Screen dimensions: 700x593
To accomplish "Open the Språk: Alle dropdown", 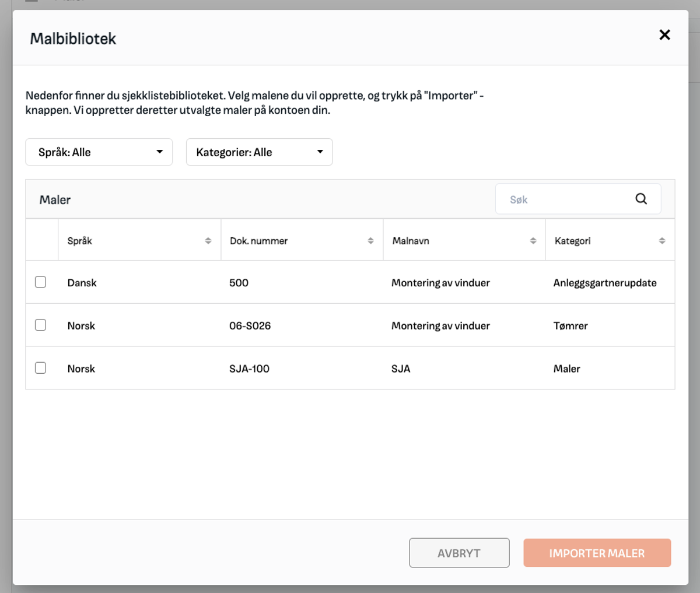I will [x=99, y=152].
